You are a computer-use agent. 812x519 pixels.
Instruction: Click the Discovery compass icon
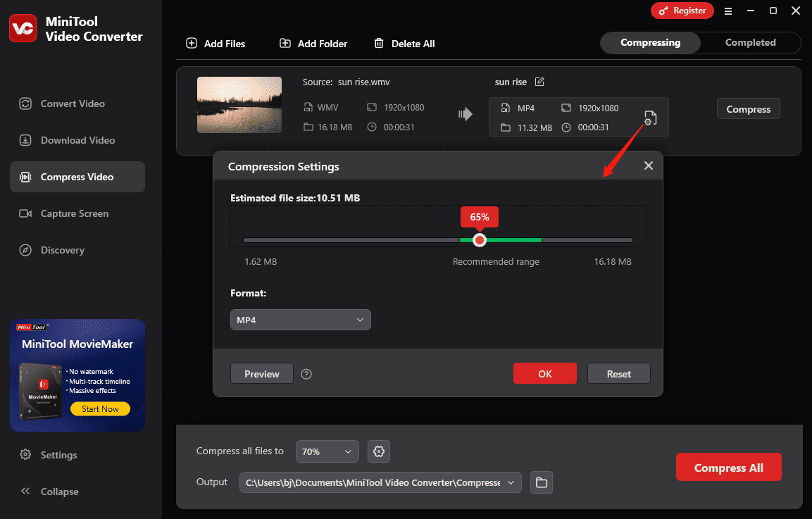25,250
